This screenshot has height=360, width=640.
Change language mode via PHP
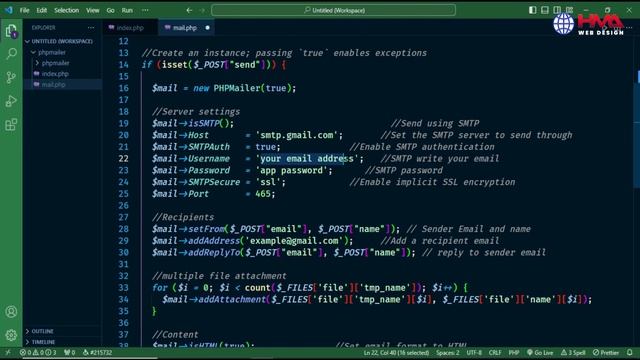click(514, 352)
